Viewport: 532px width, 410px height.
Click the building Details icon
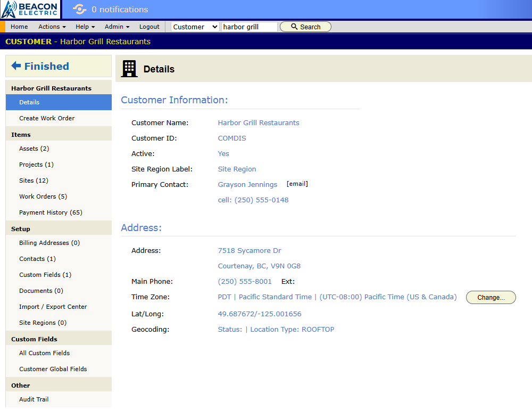click(129, 69)
